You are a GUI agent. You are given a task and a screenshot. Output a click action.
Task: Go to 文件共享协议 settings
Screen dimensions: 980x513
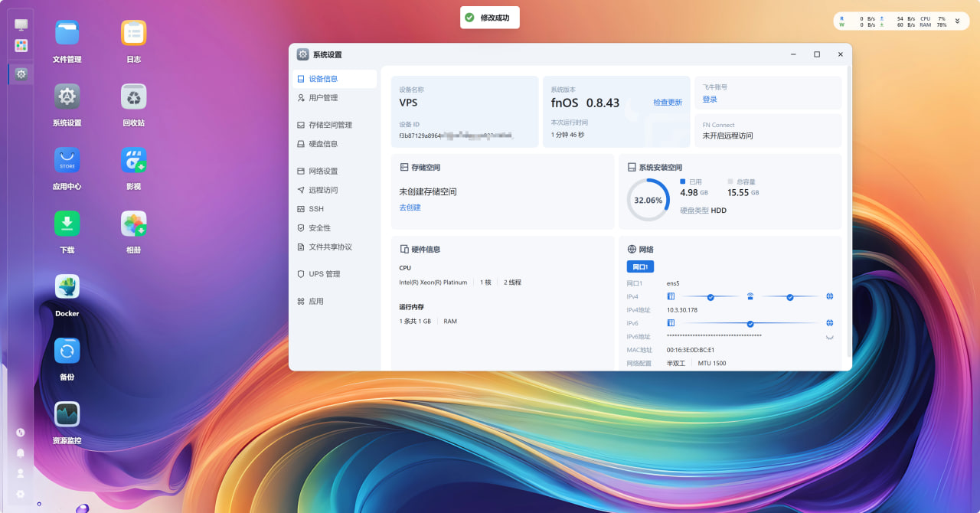click(x=335, y=247)
